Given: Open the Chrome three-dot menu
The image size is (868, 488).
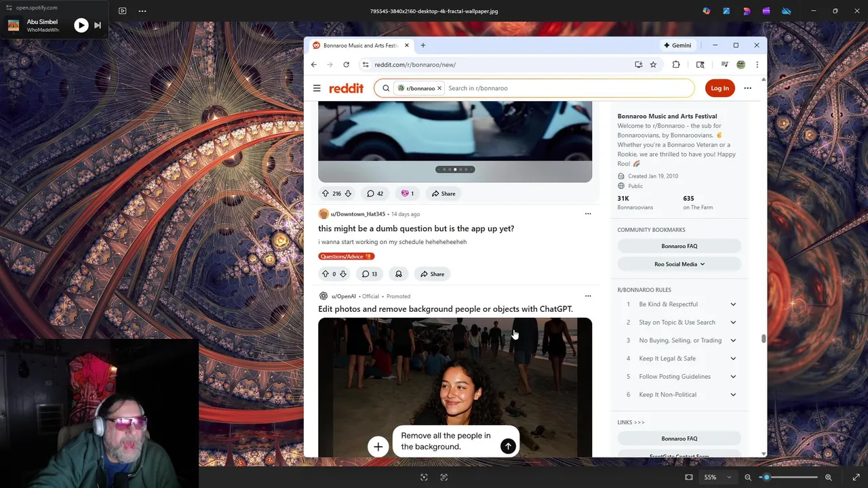Looking at the screenshot, I should pyautogui.click(x=757, y=64).
